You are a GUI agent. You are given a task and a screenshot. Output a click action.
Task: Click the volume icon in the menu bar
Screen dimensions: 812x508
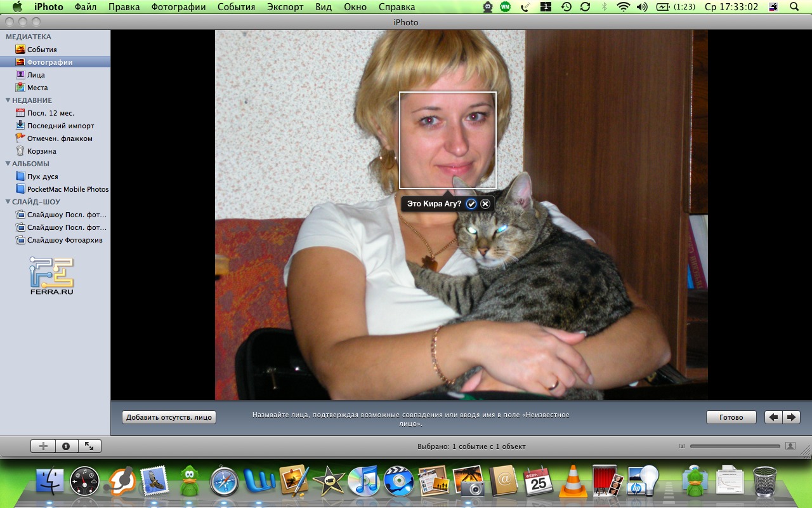coord(642,7)
